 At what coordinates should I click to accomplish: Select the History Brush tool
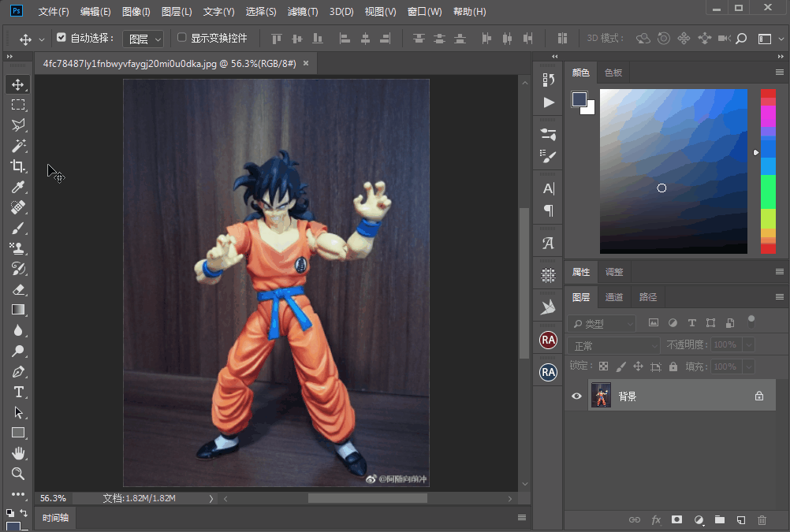18,269
